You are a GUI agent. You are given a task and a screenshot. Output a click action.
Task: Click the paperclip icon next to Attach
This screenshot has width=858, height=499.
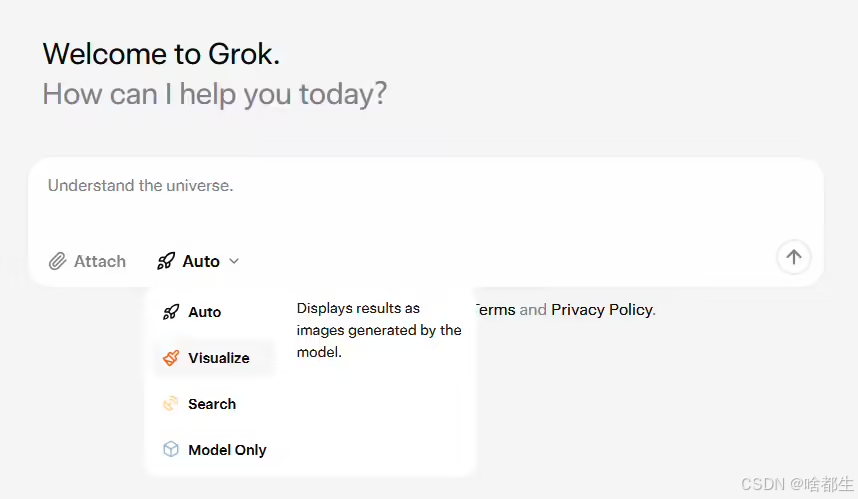[x=58, y=262]
